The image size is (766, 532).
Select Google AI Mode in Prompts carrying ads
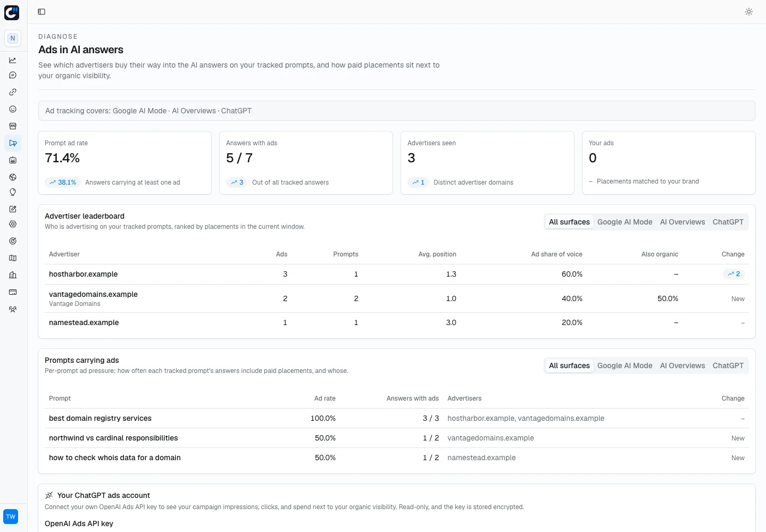pyautogui.click(x=625, y=365)
